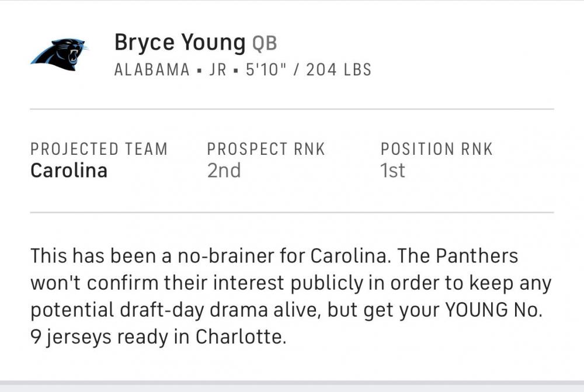Open Bryce Young's player profile name

180,43
